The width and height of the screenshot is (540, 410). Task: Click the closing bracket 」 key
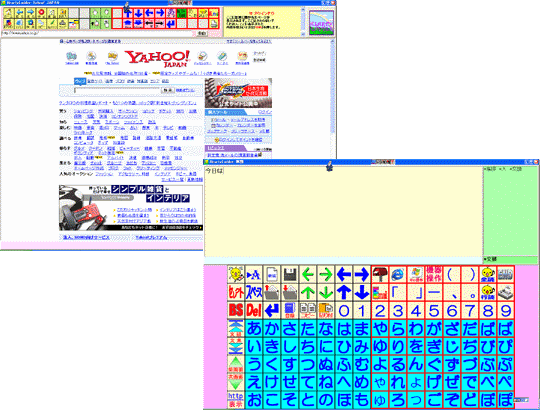[x=416, y=292]
